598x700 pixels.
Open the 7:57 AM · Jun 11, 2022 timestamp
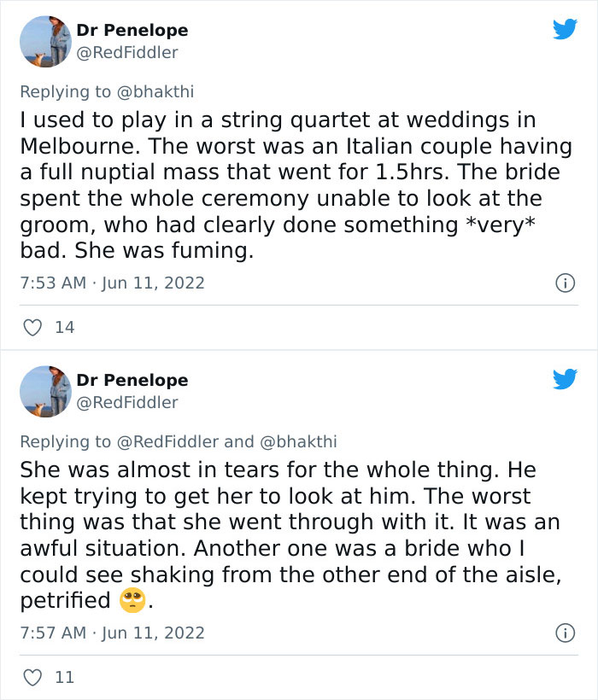point(112,633)
